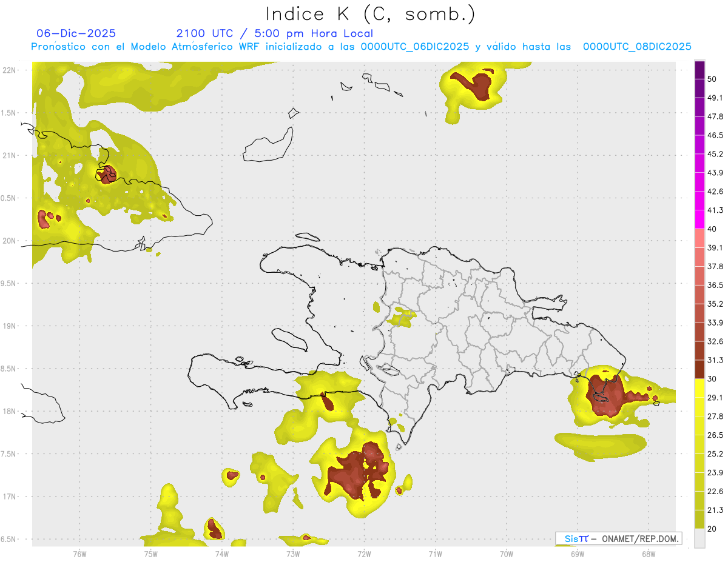Click the longitude label '75W'
Image resolution: width=728 pixels, height=562 pixels.
click(x=150, y=554)
